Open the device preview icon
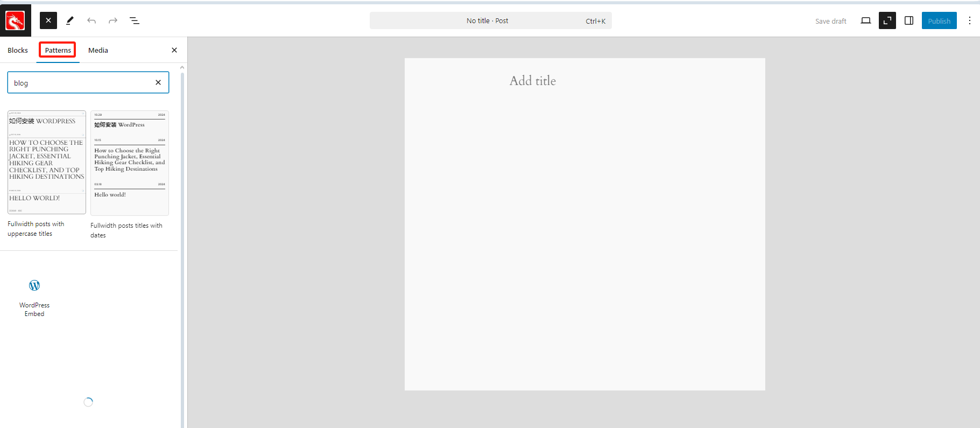Screen dimensions: 980x428 [865, 21]
